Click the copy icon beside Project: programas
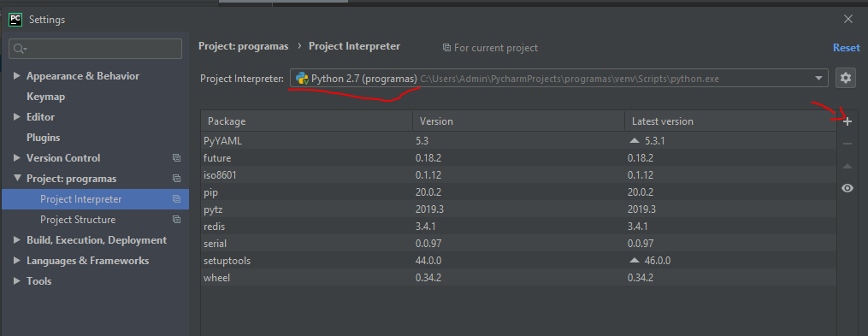Viewport: 868px width, 336px height. (176, 178)
